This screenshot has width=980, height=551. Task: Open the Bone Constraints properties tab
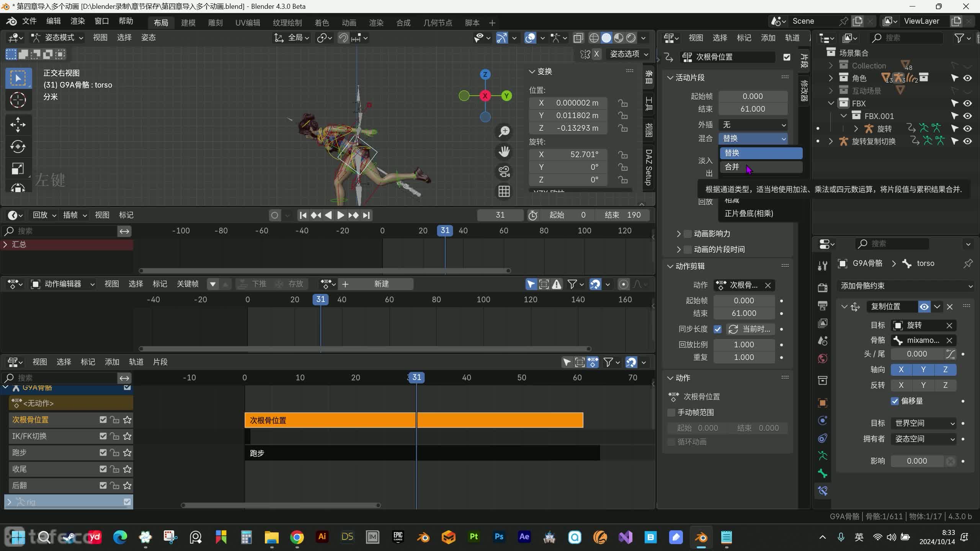point(822,491)
